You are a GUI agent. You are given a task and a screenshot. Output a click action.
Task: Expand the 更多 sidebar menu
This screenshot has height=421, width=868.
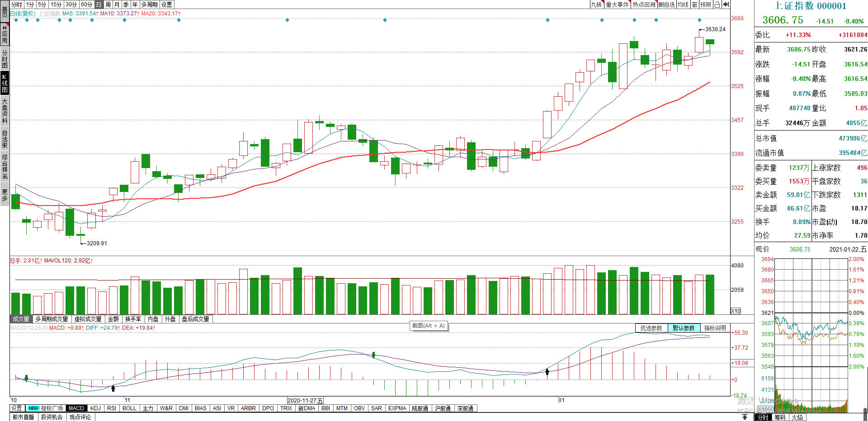click(5, 195)
